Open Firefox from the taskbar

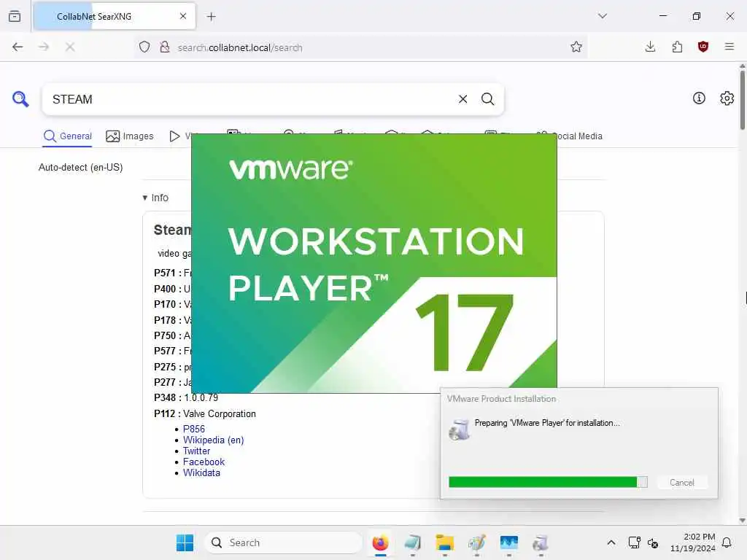click(x=380, y=542)
